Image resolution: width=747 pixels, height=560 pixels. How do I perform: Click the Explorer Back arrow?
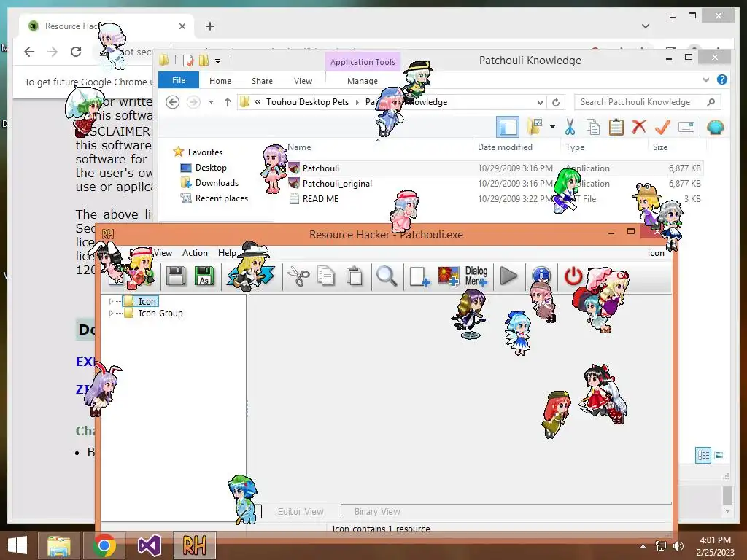(172, 102)
